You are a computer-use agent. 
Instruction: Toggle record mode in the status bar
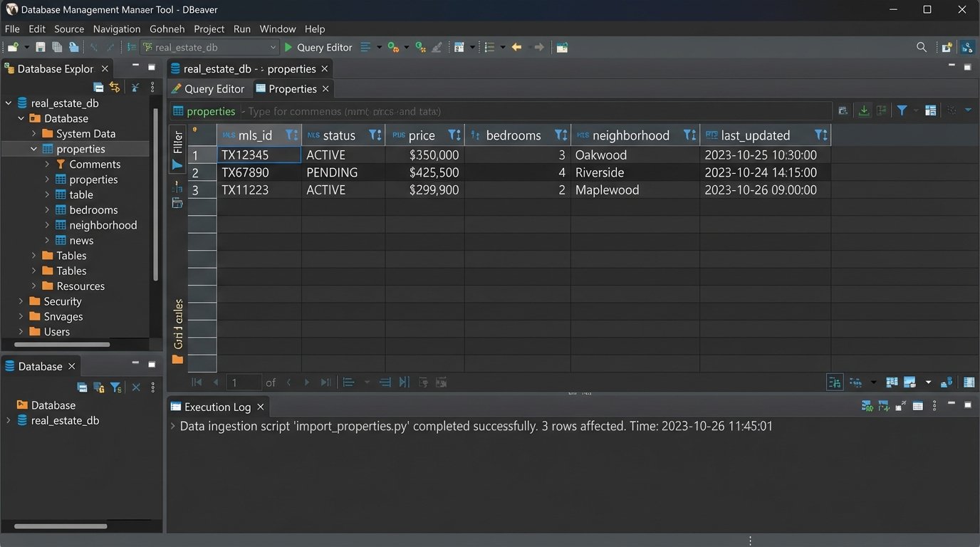pyautogui.click(x=835, y=382)
